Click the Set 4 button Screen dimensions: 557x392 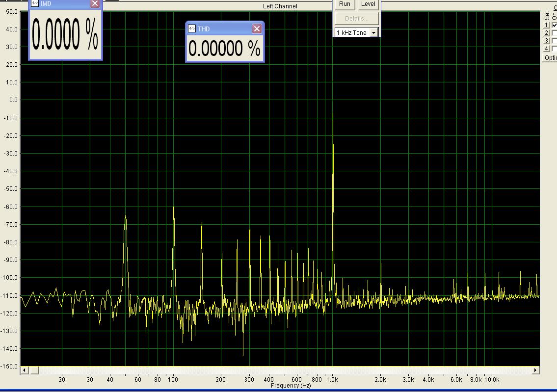[x=547, y=49]
